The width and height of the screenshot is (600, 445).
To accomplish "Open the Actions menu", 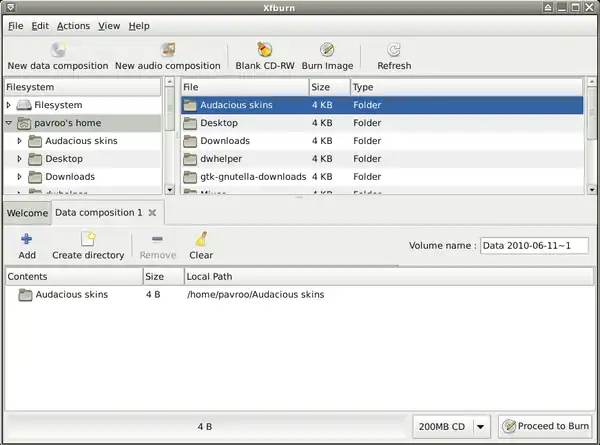I will (x=73, y=25).
